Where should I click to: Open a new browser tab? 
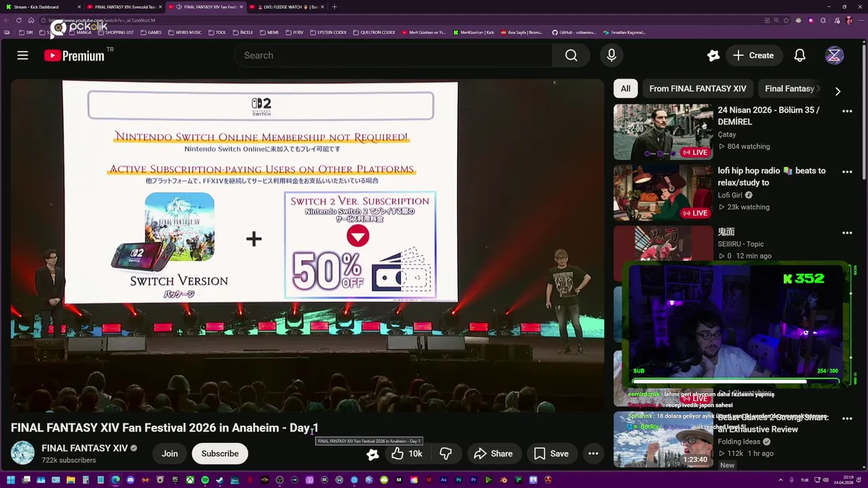[x=334, y=7]
